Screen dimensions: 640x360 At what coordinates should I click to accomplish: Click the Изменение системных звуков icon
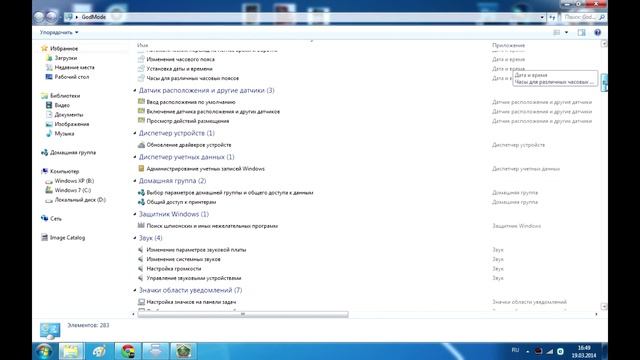click(x=141, y=259)
